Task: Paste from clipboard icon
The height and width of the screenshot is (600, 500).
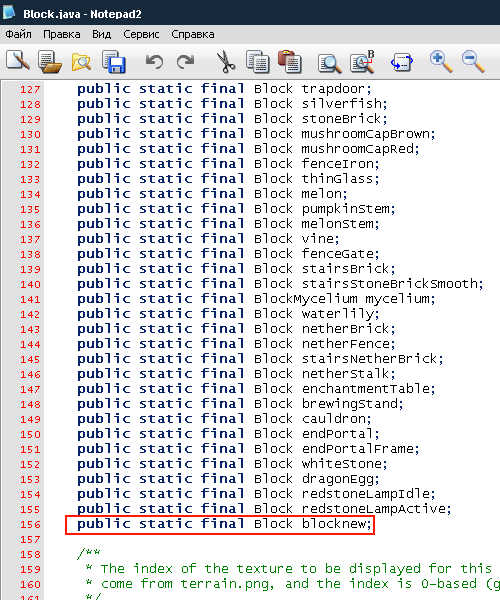Action: tap(289, 61)
